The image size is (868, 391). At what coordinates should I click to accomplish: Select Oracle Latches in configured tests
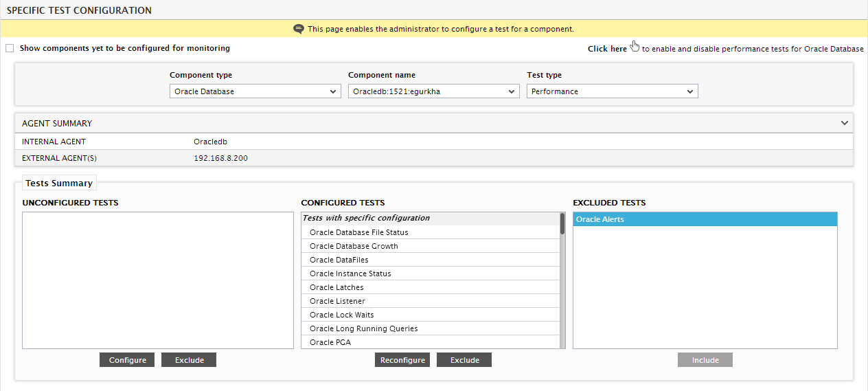[x=431, y=287]
